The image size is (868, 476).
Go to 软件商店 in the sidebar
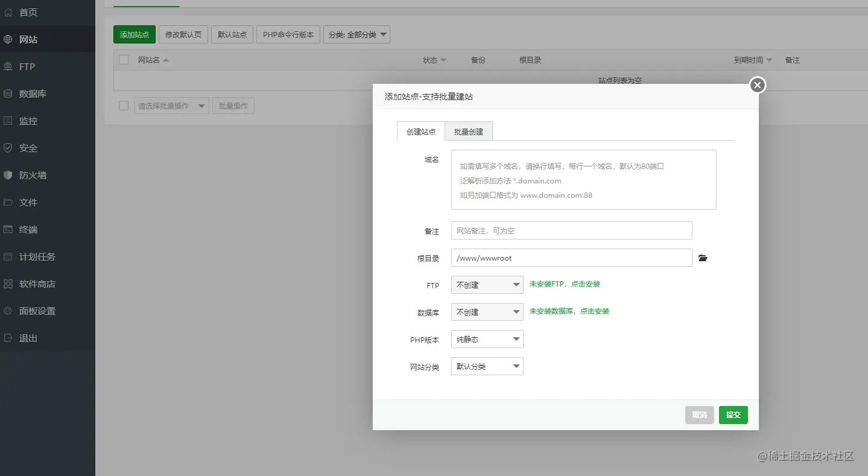[x=48, y=284]
